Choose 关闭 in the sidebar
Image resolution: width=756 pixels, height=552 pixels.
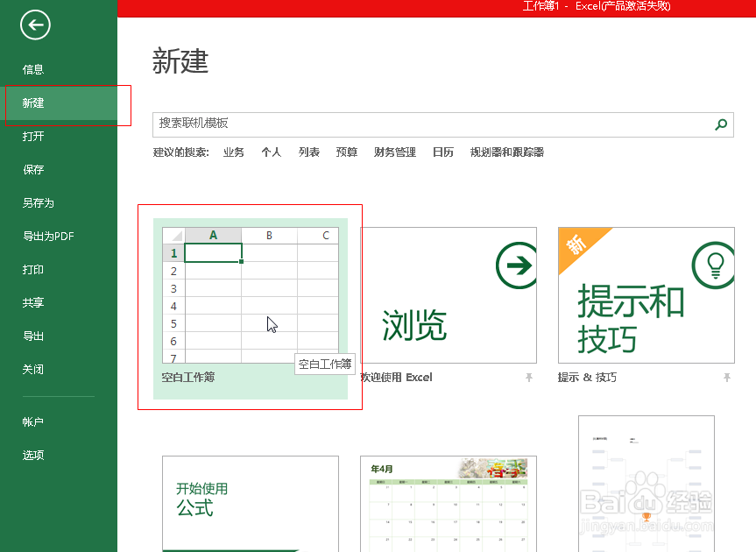click(x=33, y=369)
